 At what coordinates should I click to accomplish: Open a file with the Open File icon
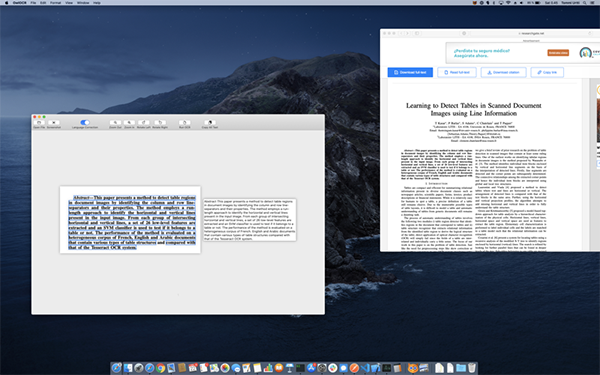coord(39,123)
